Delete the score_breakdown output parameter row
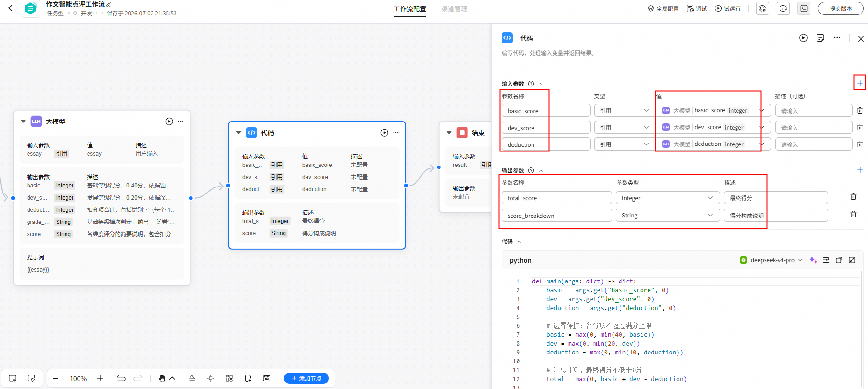The image size is (868, 389). [x=853, y=215]
